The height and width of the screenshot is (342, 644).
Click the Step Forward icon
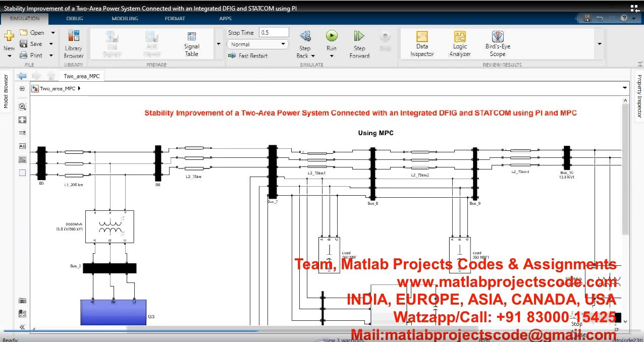(359, 36)
